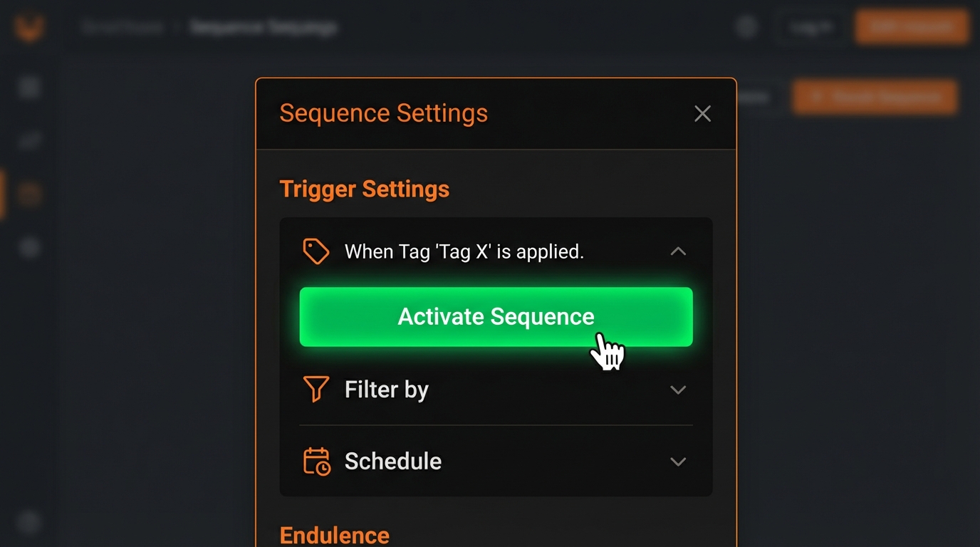Click the analytics icon in the left sidebar

click(28, 140)
